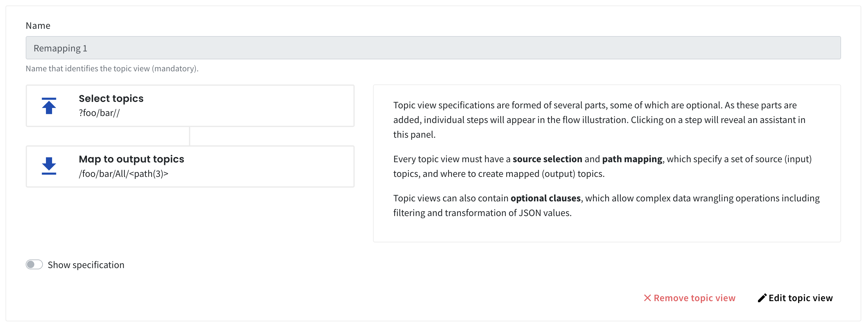
Task: Click the upload arrow icon beside Select topics
Action: [49, 106]
